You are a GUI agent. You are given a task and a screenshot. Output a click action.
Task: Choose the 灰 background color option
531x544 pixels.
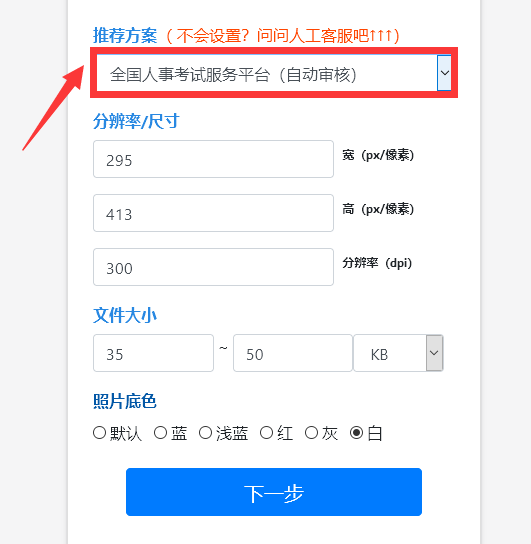coord(311,433)
